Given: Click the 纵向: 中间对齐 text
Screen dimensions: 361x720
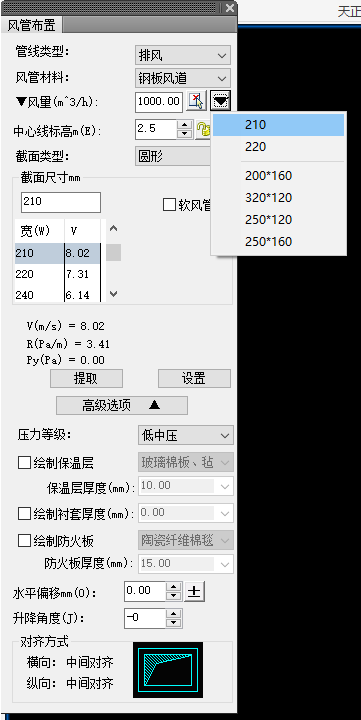Looking at the screenshot, I should [x=70, y=684].
